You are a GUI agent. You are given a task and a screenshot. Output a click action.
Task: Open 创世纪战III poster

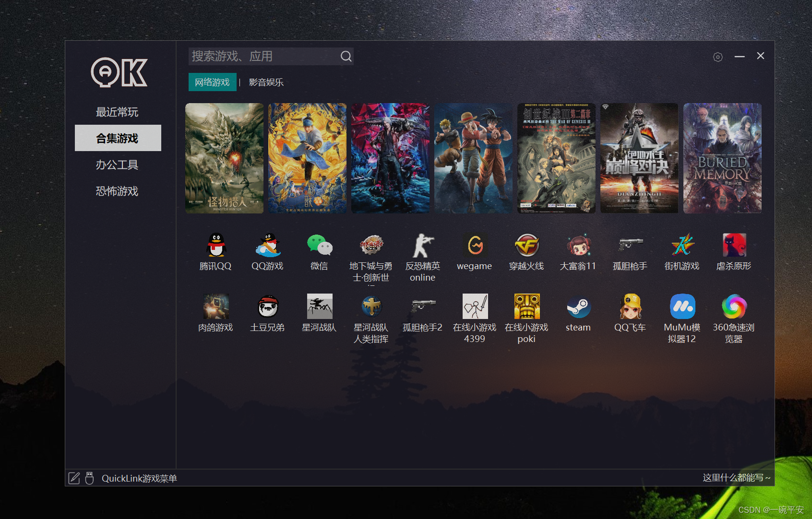click(556, 158)
